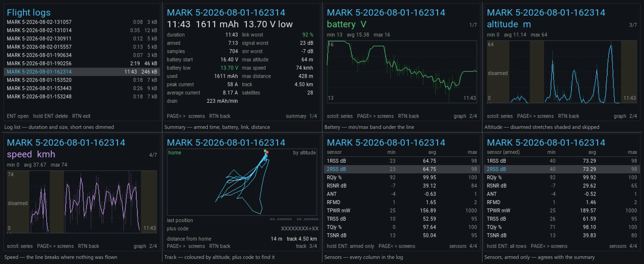
Task: Click the 'distance from home 14 m' row
Action: click(242, 239)
